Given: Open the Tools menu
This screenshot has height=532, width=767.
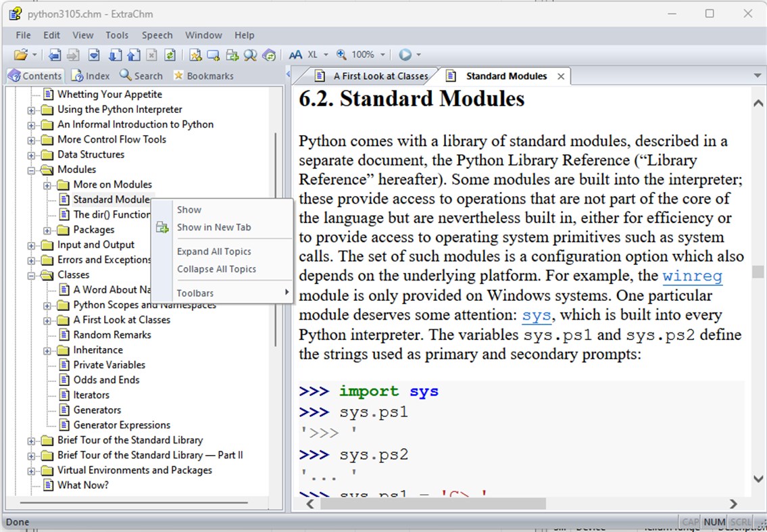Looking at the screenshot, I should [117, 35].
